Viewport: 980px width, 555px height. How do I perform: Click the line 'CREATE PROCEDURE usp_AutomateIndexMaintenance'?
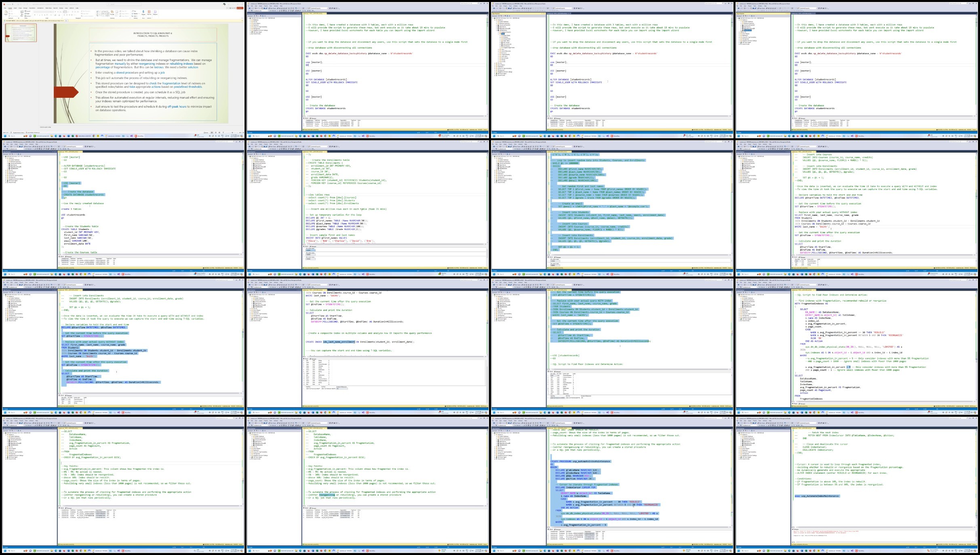pyautogui.click(x=580, y=461)
